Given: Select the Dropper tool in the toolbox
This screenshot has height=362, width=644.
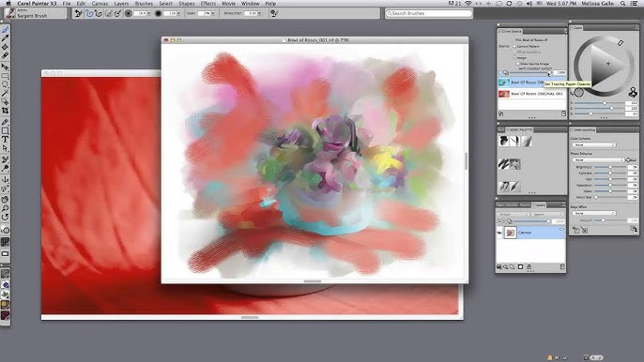Looking at the screenshot, I should 5,38.
